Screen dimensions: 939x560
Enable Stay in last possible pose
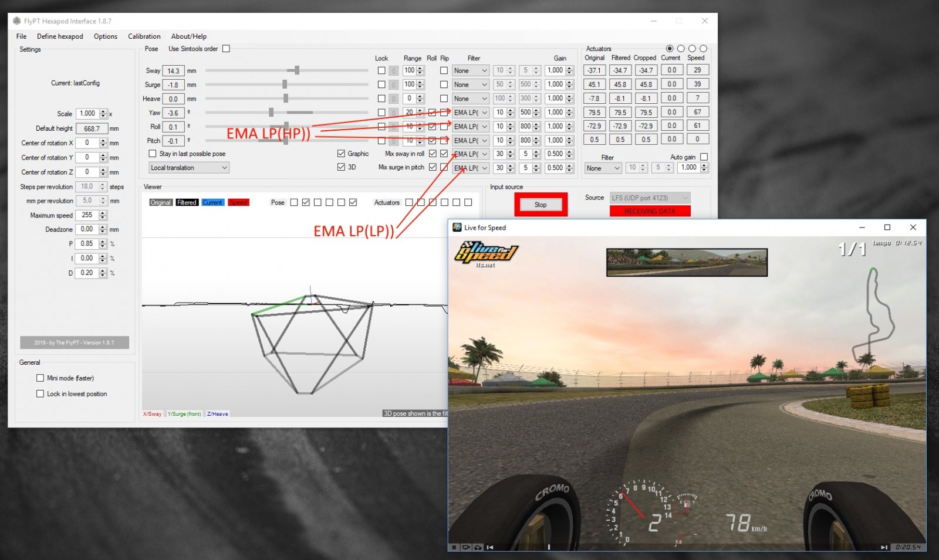coord(153,154)
